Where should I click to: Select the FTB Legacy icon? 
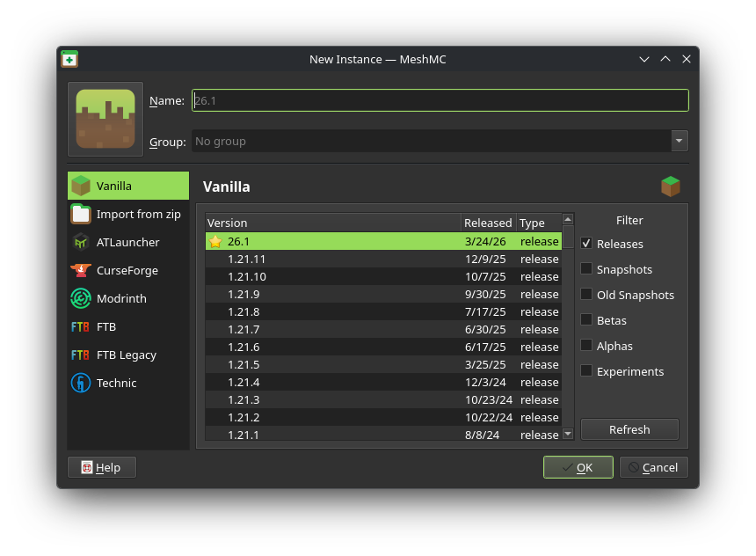(81, 355)
